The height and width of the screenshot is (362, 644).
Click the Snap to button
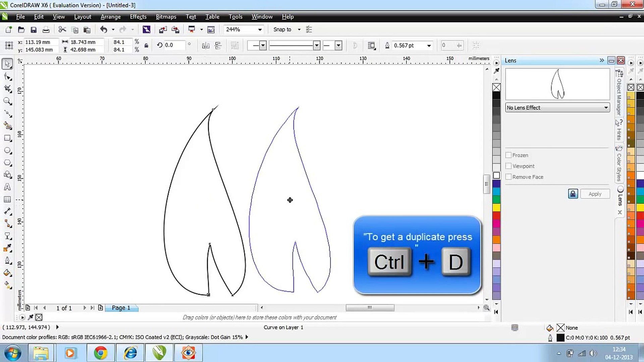tap(282, 29)
